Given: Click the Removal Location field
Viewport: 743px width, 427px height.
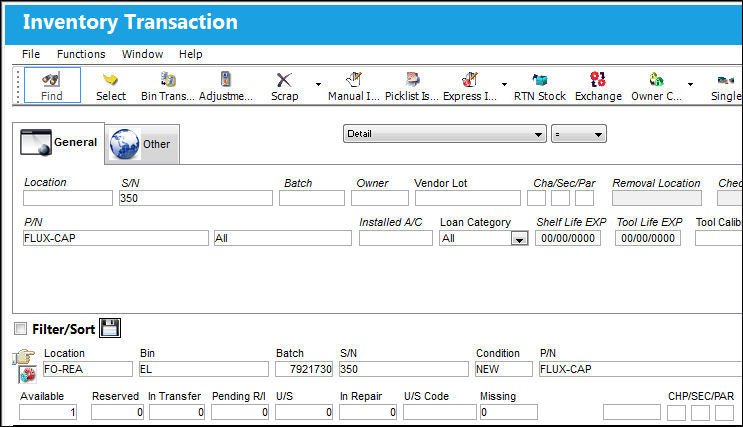Looking at the screenshot, I should 657,198.
